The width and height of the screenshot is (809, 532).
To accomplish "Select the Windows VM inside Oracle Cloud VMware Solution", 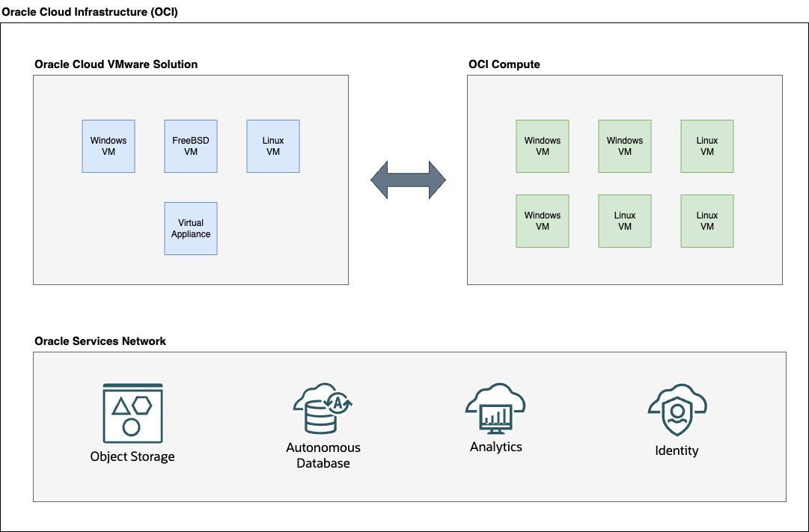I will [x=108, y=146].
